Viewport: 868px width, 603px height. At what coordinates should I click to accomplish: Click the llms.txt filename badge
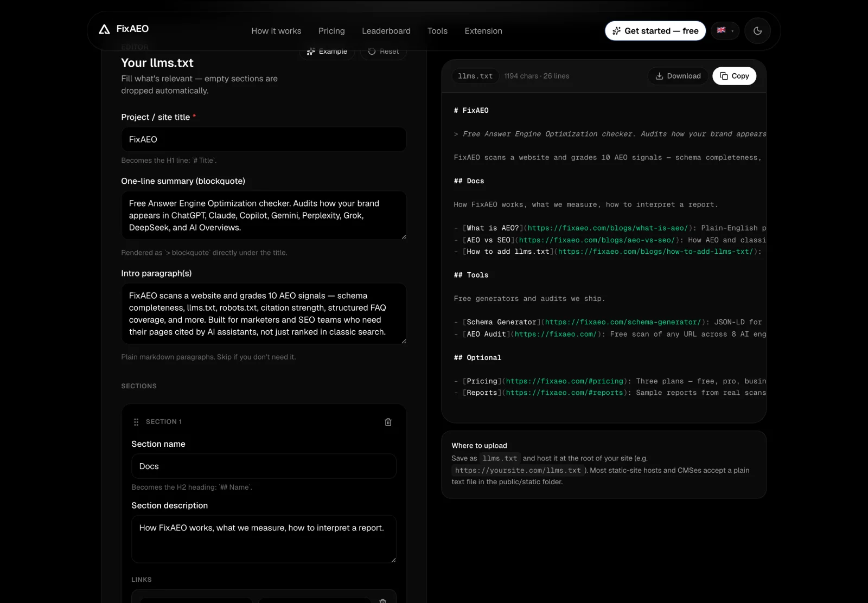(x=475, y=76)
